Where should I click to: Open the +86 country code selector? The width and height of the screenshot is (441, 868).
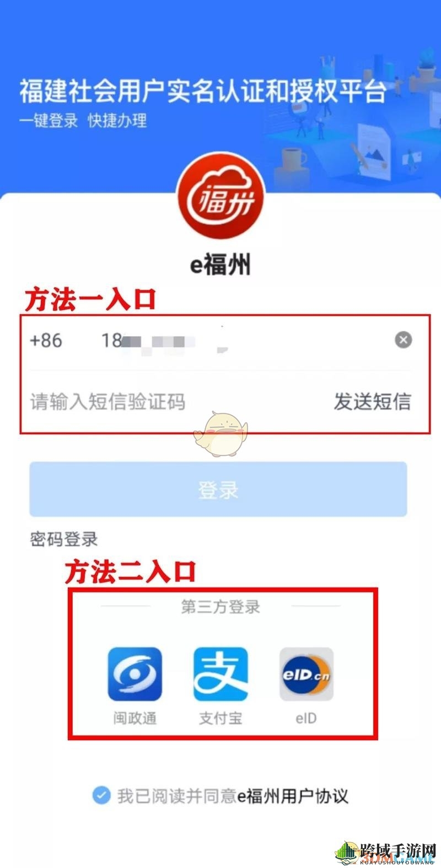tap(46, 340)
